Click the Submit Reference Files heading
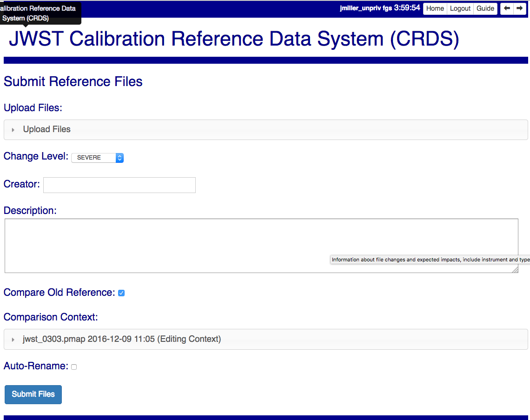Image resolution: width=530 pixels, height=420 pixels. (x=73, y=81)
